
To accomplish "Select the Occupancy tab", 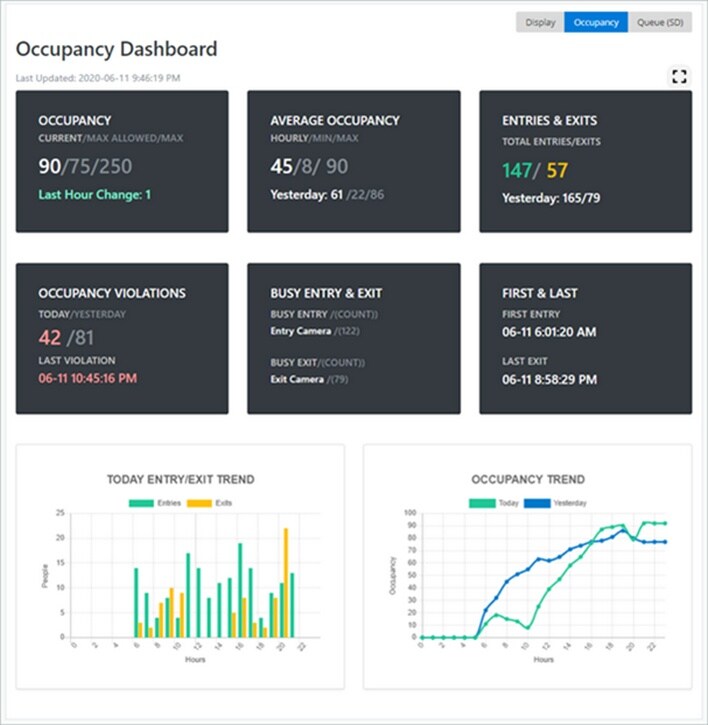I will [596, 22].
